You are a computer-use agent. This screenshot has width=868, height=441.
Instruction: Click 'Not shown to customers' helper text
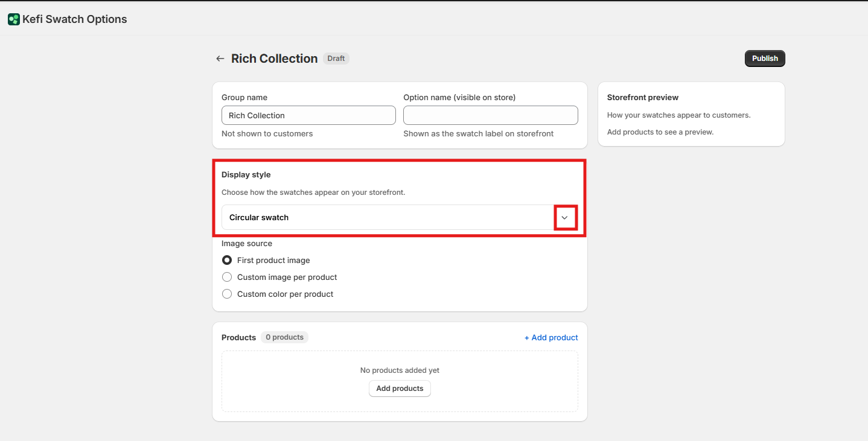pyautogui.click(x=267, y=134)
